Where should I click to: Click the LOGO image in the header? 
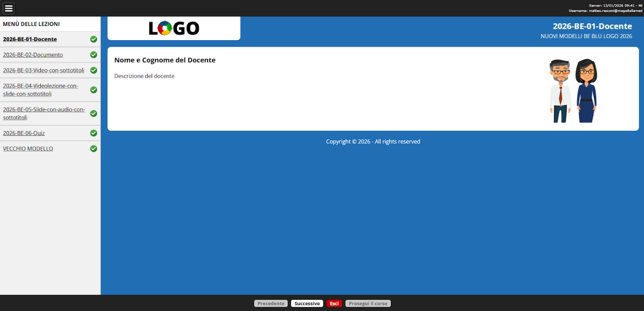[174, 28]
